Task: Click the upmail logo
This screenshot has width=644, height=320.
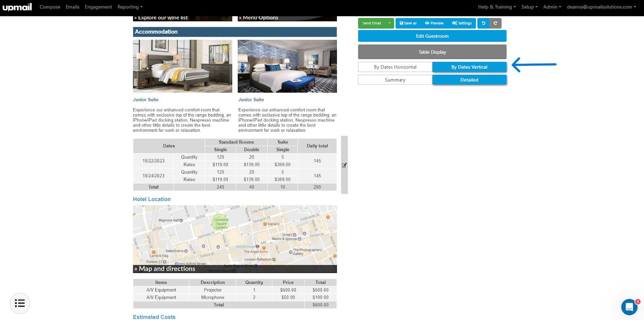Action: click(17, 7)
